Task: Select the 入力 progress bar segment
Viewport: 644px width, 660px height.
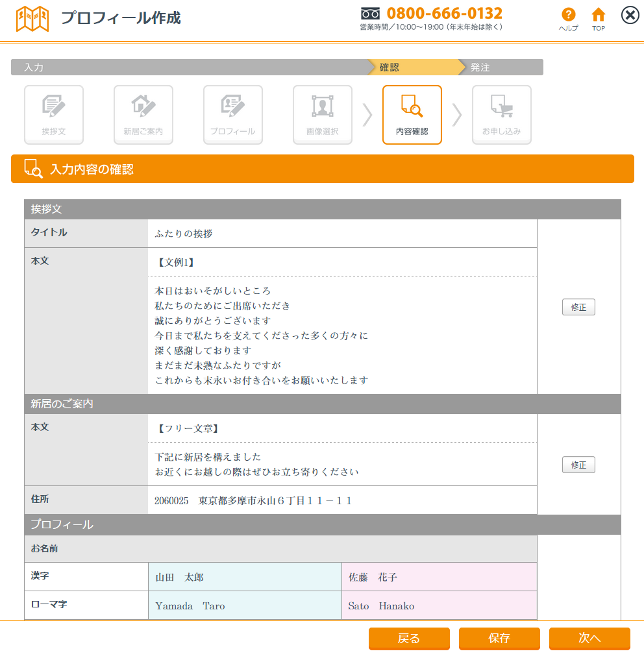Action: pyautogui.click(x=188, y=67)
